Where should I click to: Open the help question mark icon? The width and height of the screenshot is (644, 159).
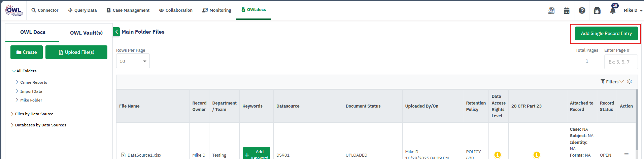pyautogui.click(x=582, y=10)
